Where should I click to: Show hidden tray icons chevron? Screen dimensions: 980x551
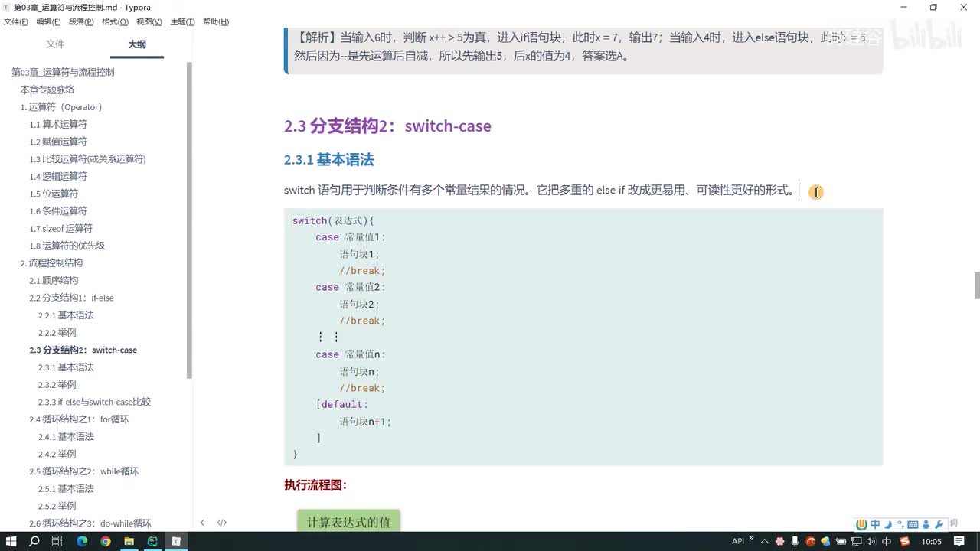[x=764, y=541]
